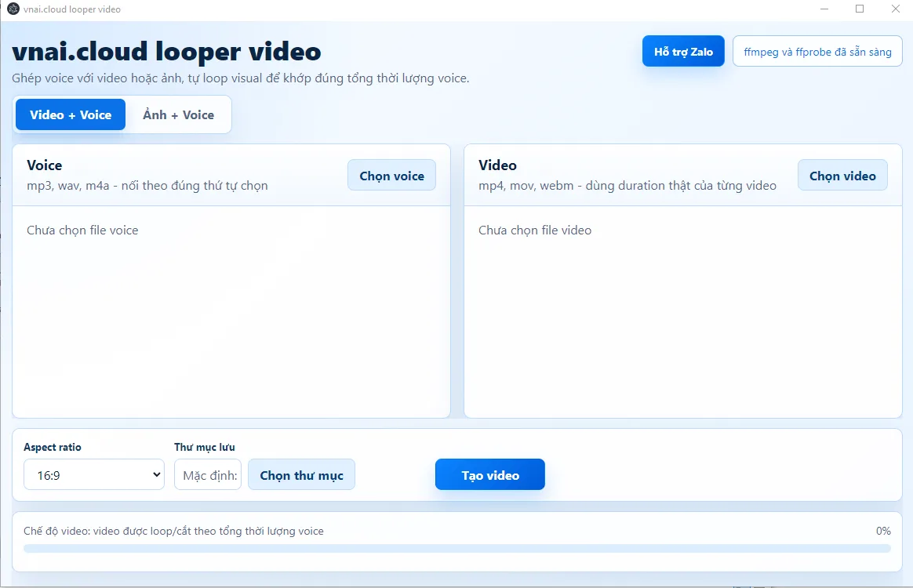Image resolution: width=913 pixels, height=588 pixels.
Task: Maximize the looper video window
Action: click(x=860, y=9)
